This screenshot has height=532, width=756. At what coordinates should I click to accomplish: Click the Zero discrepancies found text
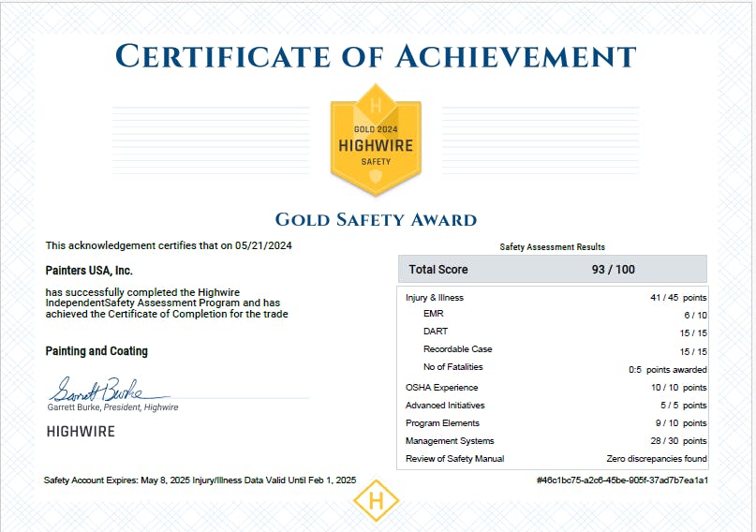657,459
